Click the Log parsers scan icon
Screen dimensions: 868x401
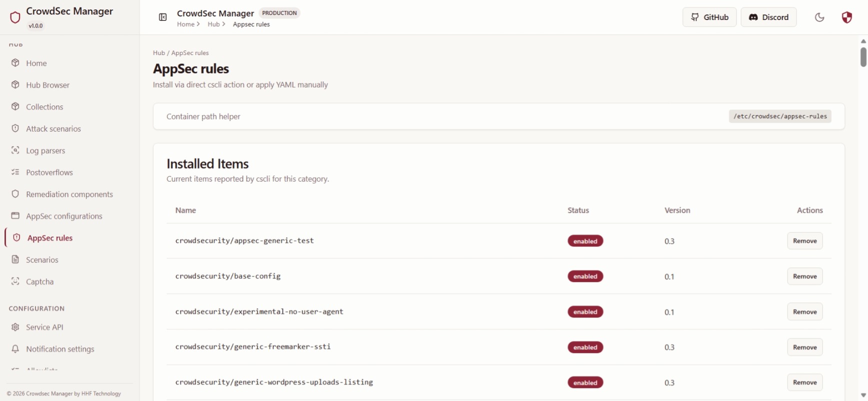click(x=16, y=150)
